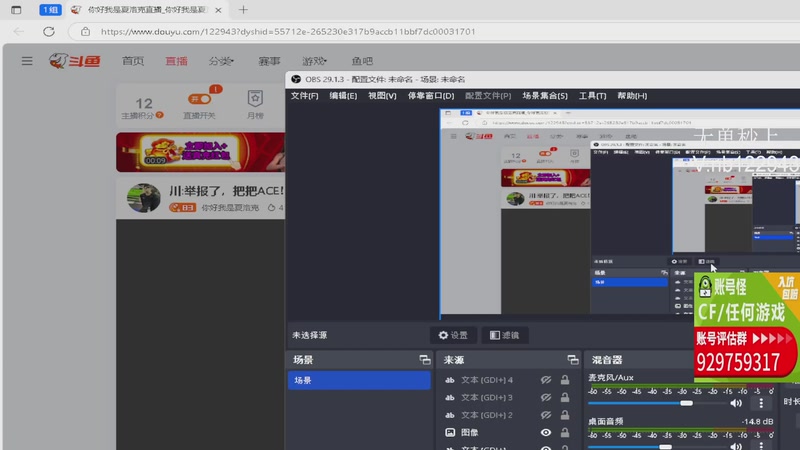Click the OBS preview canvas
800x450 pixels.
coord(620,212)
